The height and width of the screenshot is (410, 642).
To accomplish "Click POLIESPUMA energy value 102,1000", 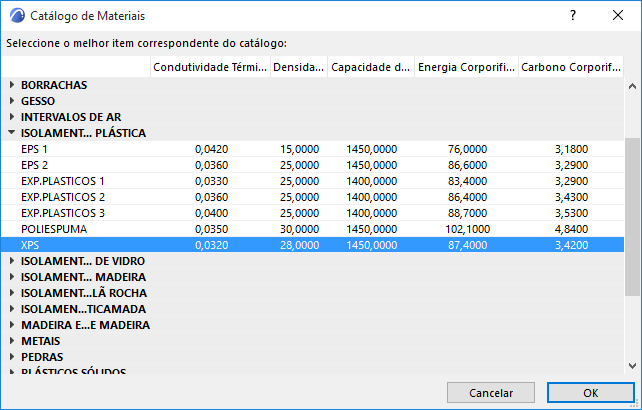I will [x=468, y=229].
